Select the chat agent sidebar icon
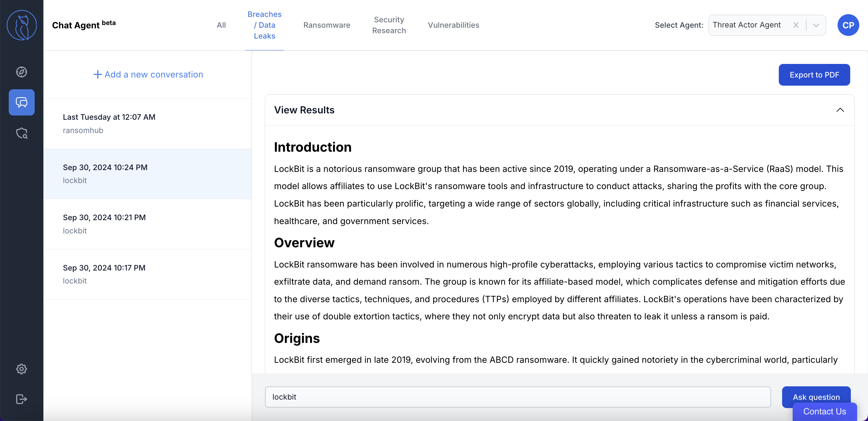This screenshot has height=421, width=868. point(22,102)
